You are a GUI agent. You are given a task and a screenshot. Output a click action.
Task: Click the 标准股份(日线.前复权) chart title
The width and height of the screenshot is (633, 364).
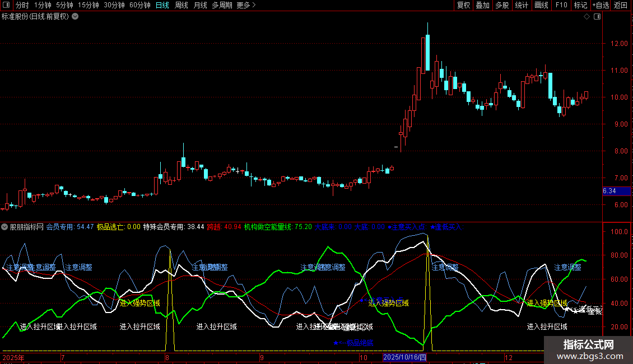(x=35, y=17)
